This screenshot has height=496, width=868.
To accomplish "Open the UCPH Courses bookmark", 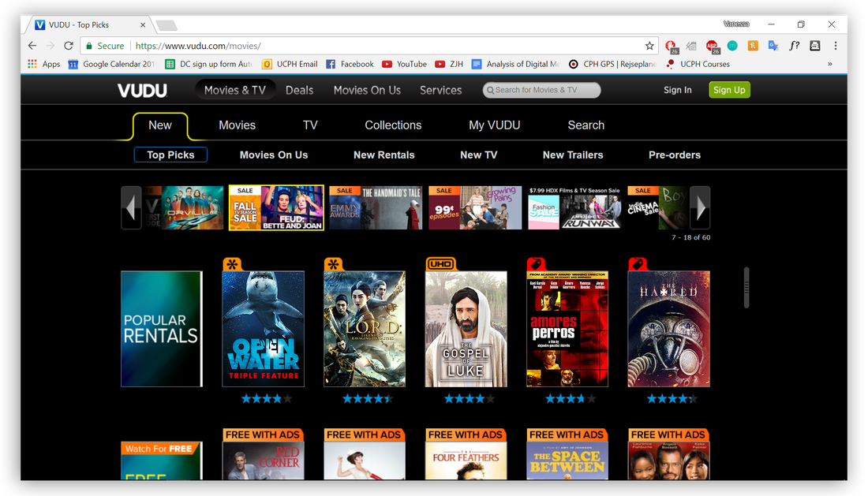I will 698,64.
